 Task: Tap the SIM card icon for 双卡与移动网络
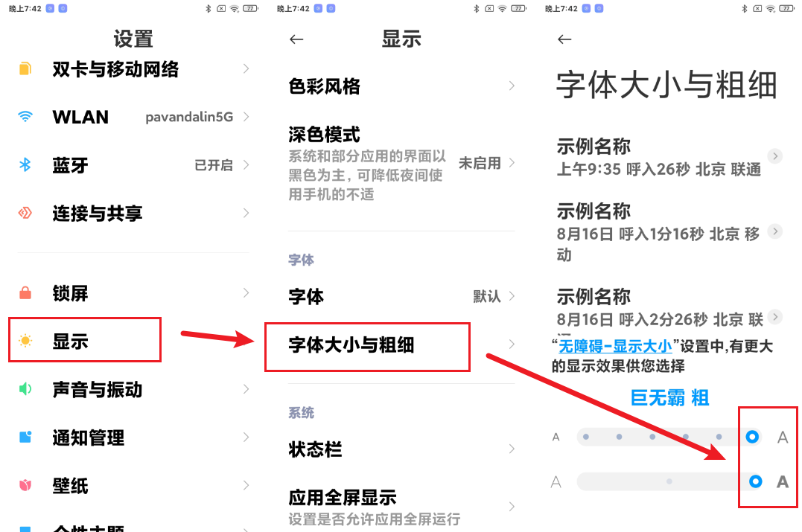pyautogui.click(x=25, y=68)
